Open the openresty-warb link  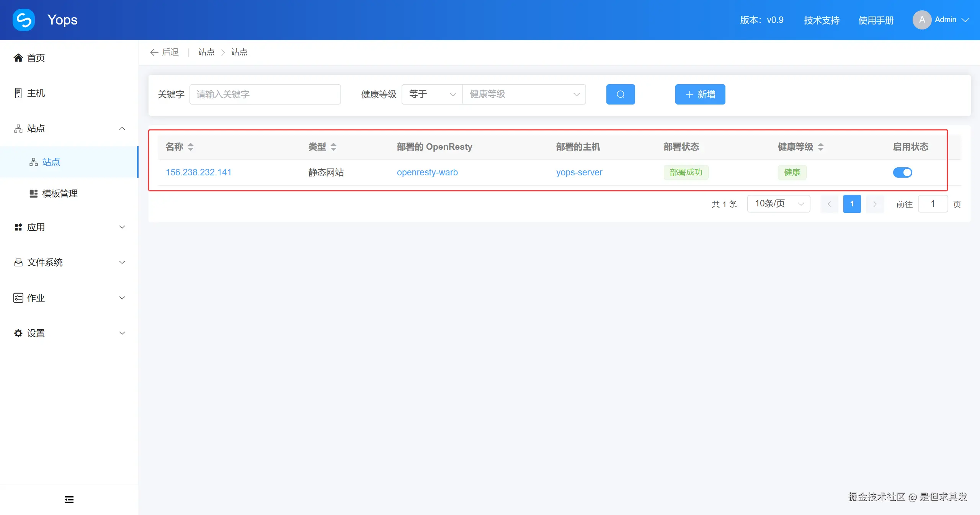pos(427,172)
